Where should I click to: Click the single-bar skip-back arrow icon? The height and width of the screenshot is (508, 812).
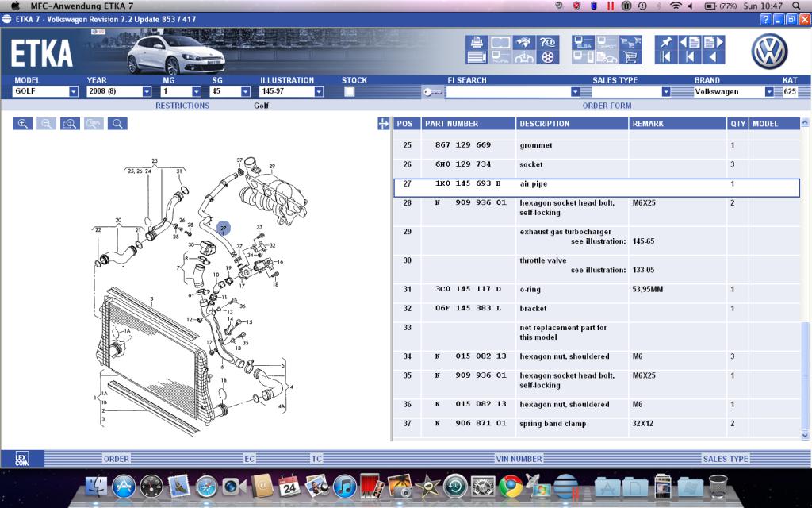690,57
